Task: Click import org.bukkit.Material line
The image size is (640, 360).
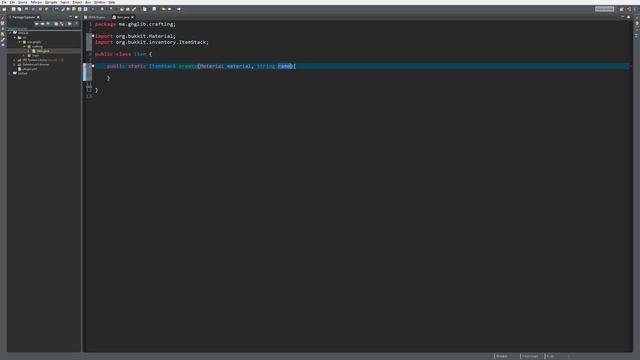Action: (135, 36)
